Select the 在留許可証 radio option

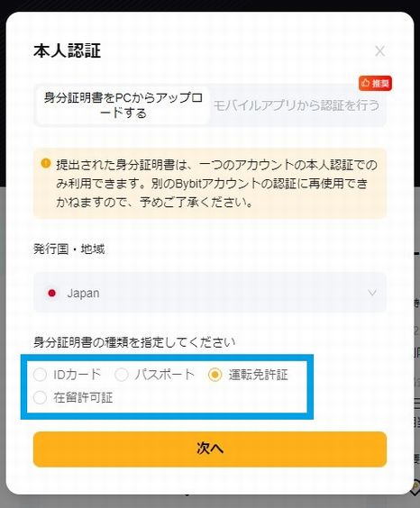coord(40,397)
